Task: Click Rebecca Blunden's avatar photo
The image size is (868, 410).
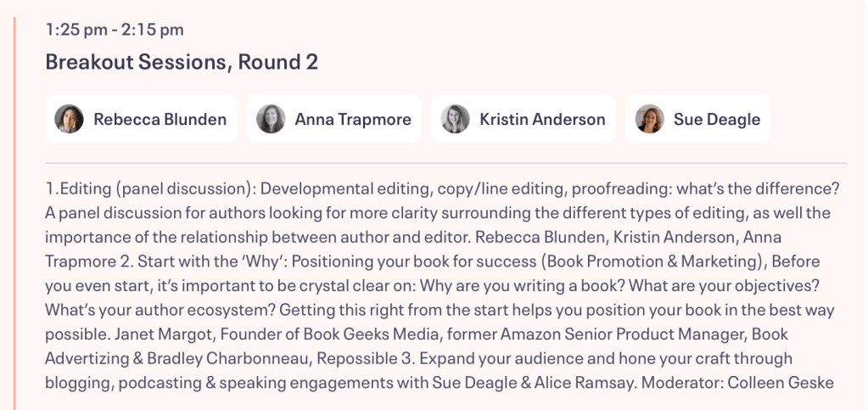Action: tap(70, 119)
